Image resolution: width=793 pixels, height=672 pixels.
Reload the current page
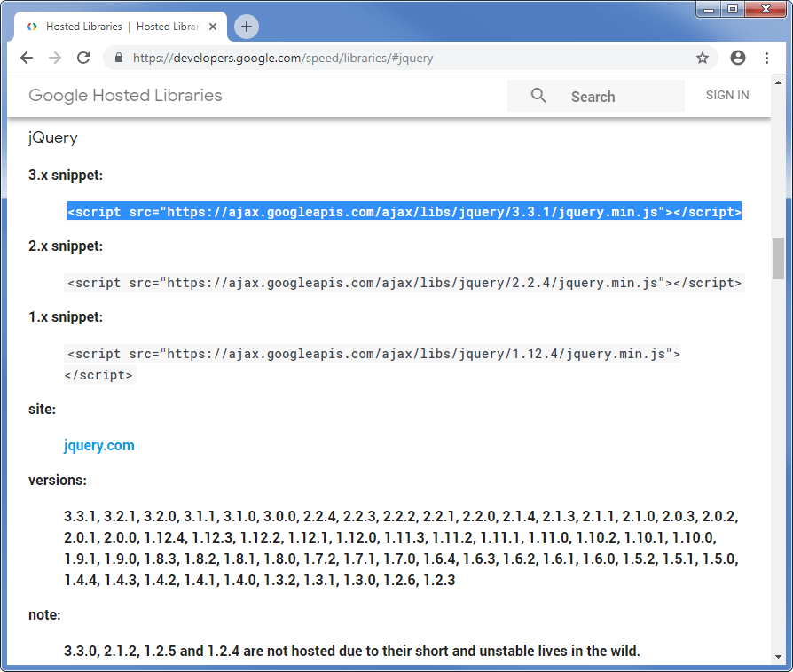[83, 59]
